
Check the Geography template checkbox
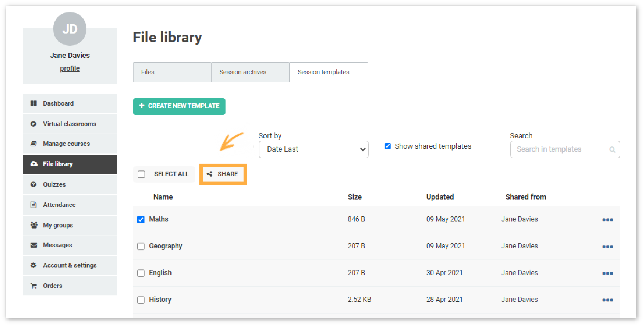coord(141,246)
